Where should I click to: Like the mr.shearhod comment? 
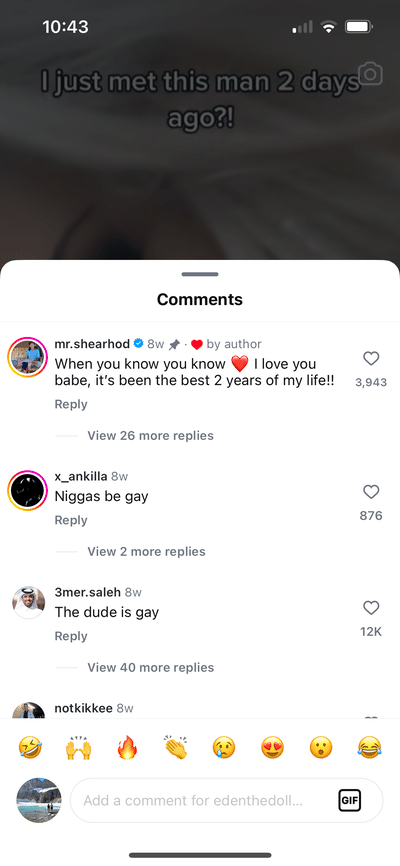click(371, 359)
